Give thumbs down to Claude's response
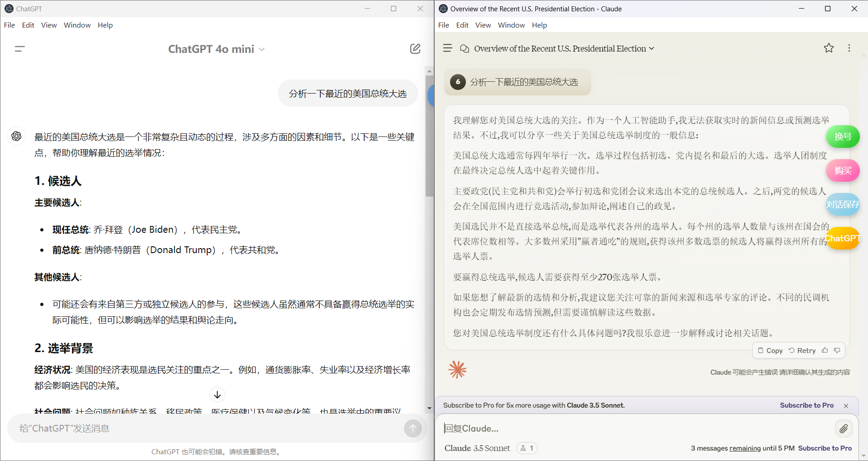The height and width of the screenshot is (461, 868). 837,350
